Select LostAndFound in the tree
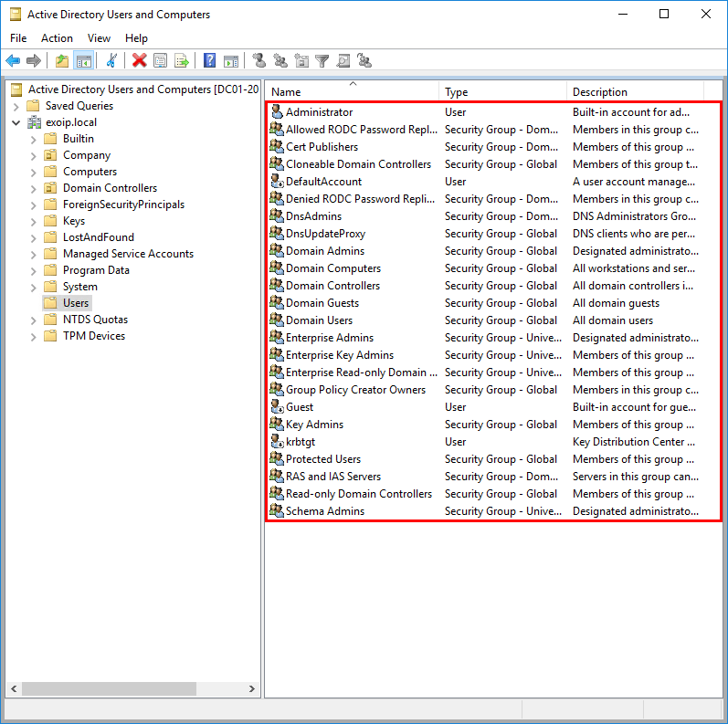 [99, 237]
